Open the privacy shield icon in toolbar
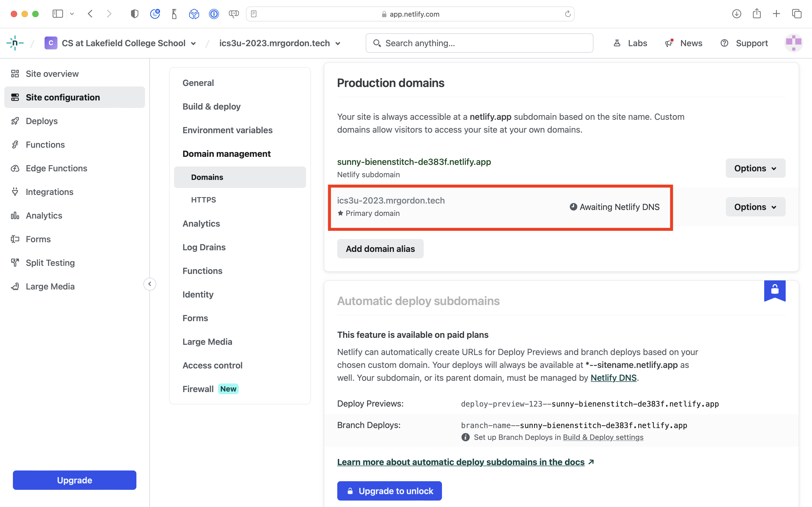The width and height of the screenshot is (812, 507). click(135, 14)
